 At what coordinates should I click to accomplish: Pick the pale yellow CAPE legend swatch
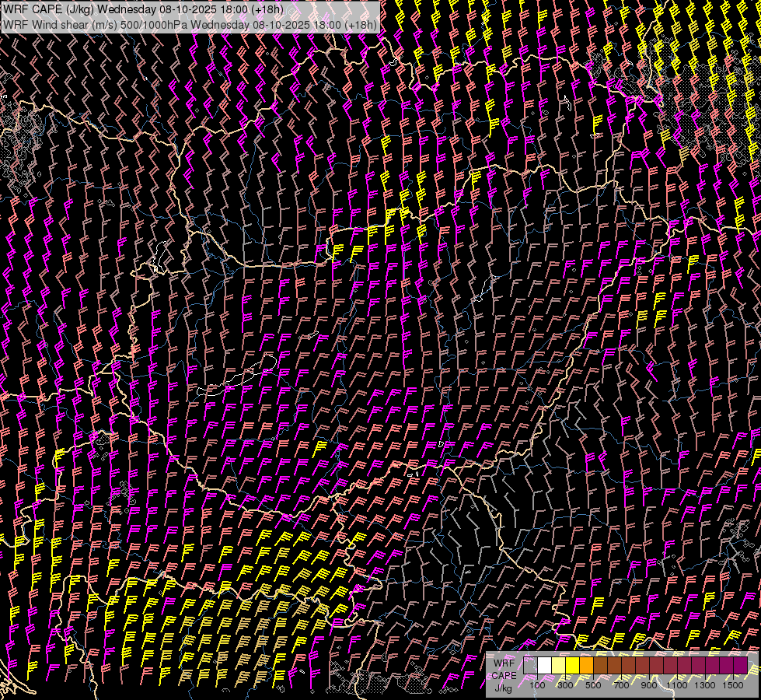tap(558, 666)
